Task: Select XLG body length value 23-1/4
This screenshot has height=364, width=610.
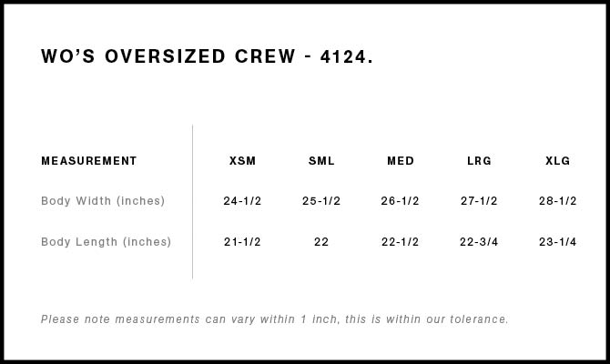Action: [558, 242]
